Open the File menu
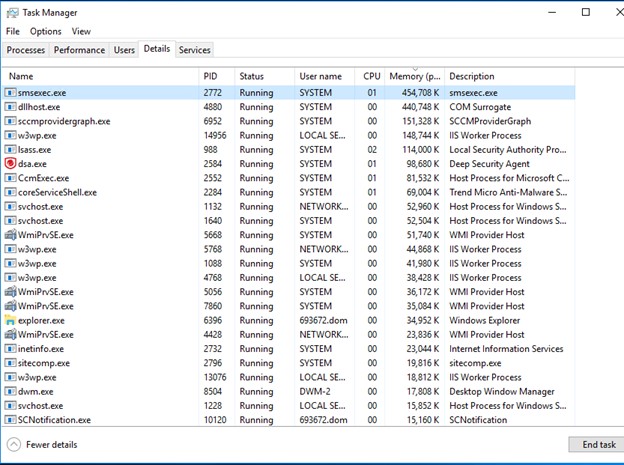This screenshot has height=465, width=624. [13, 31]
